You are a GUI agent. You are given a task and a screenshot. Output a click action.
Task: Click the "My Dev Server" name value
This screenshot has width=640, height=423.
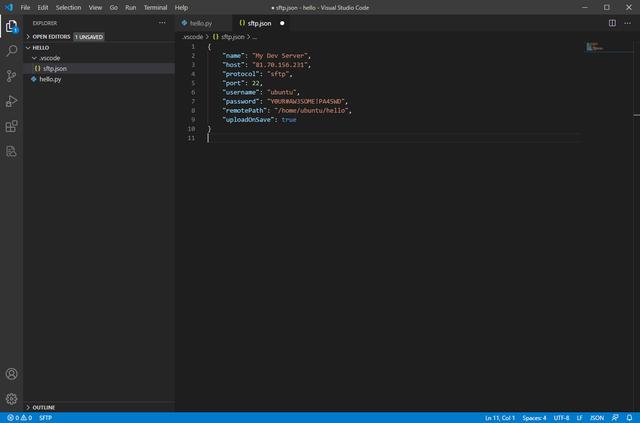pos(280,56)
